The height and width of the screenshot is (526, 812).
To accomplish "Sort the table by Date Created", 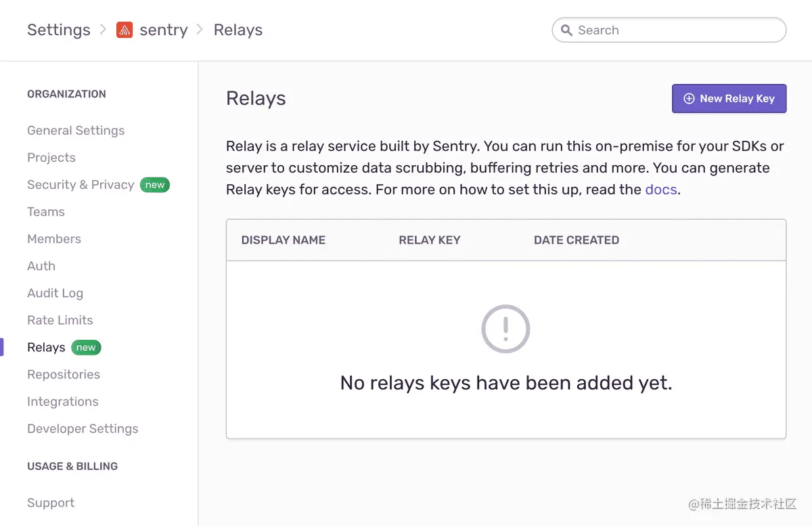I will point(576,240).
